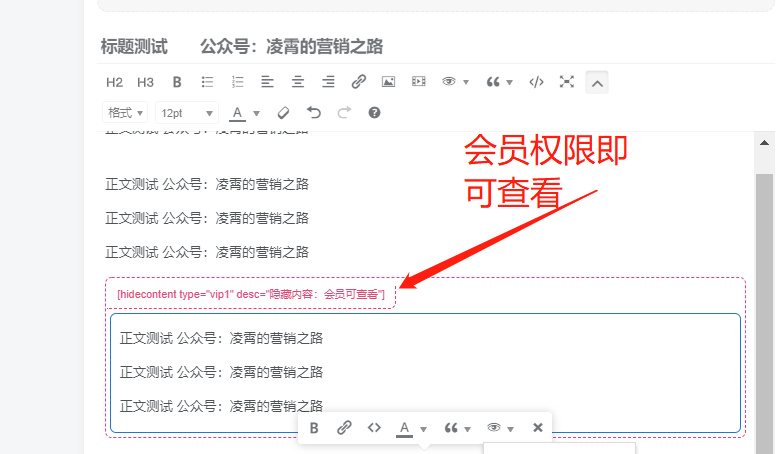Viewport: 779px width, 454px height.
Task: Apply text color from the main toolbar
Action: (x=237, y=113)
